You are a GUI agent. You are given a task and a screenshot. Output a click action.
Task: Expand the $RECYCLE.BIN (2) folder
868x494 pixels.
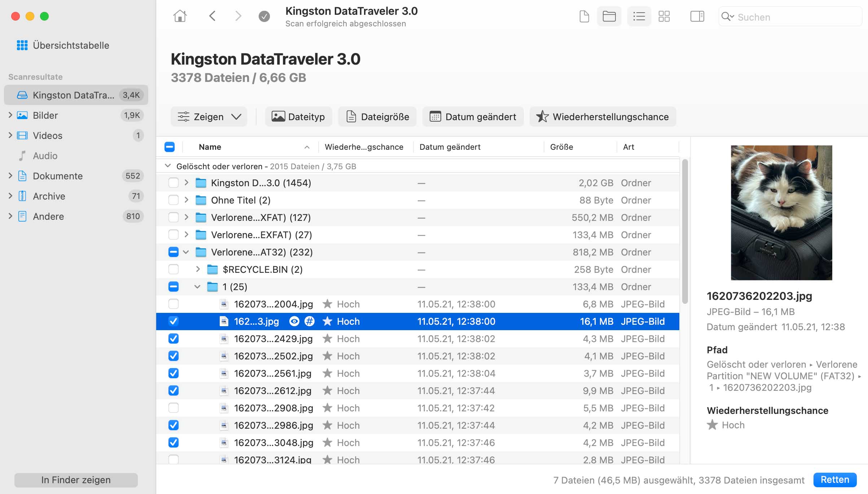(x=198, y=269)
